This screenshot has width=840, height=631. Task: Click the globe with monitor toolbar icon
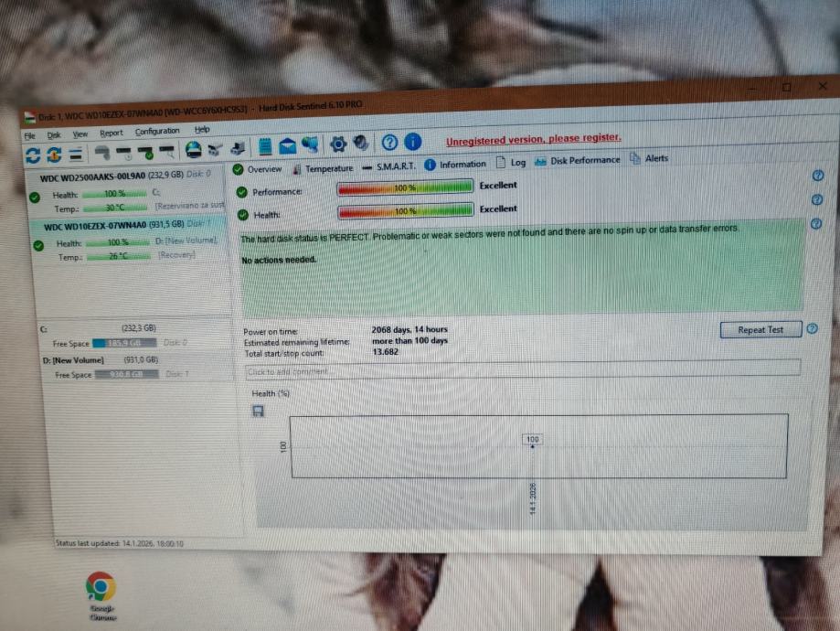click(311, 144)
